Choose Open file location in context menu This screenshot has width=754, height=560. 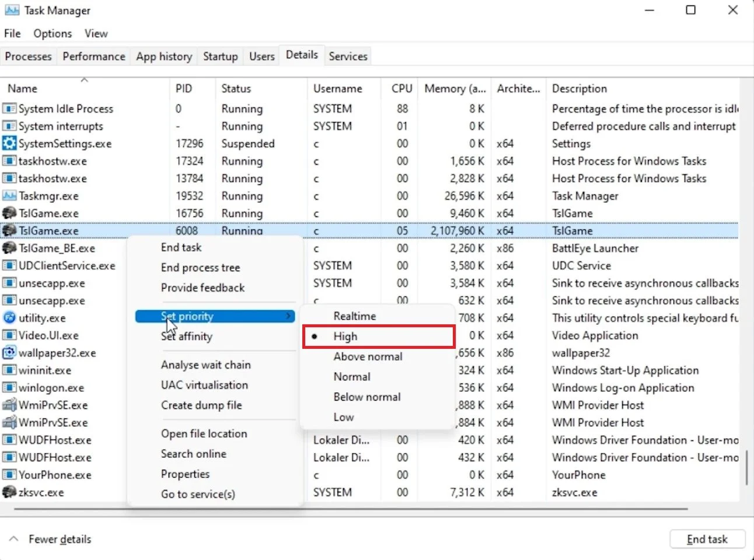[204, 433]
